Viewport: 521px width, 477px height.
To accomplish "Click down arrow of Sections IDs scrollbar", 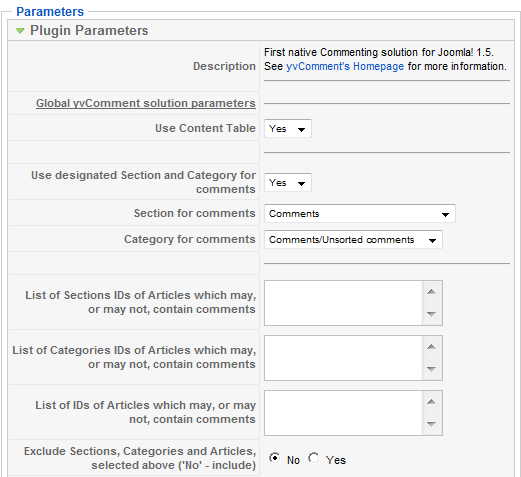I will click(x=432, y=314).
